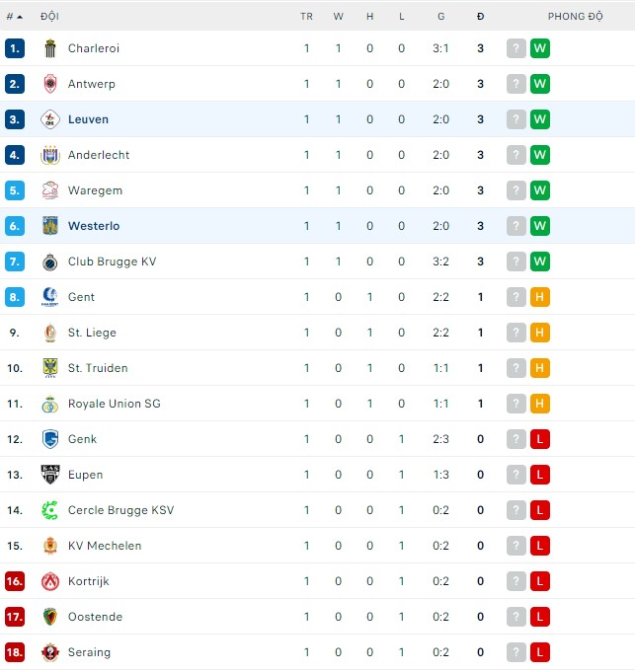Viewport: 635px width, 672px height.
Task: Click the Club Brugge KV crest icon
Action: [x=50, y=261]
